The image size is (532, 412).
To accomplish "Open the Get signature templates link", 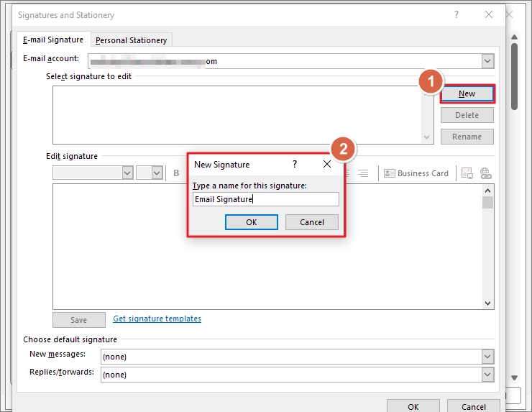I will (x=157, y=319).
